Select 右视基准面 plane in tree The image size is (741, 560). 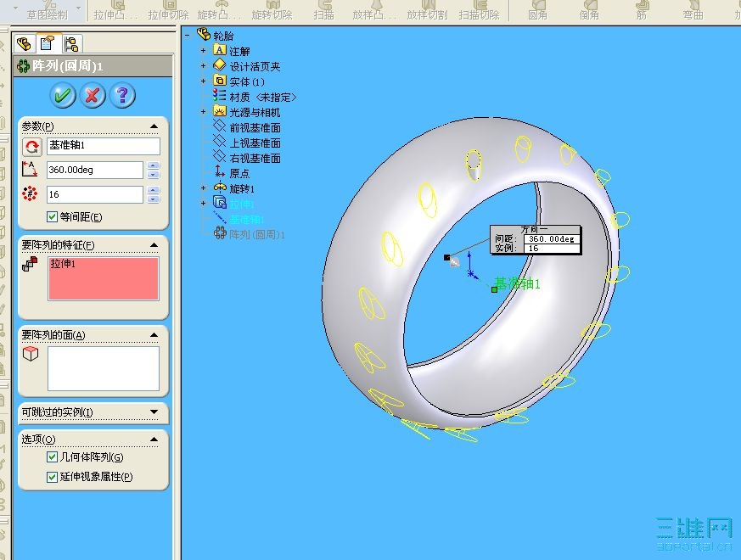point(255,159)
